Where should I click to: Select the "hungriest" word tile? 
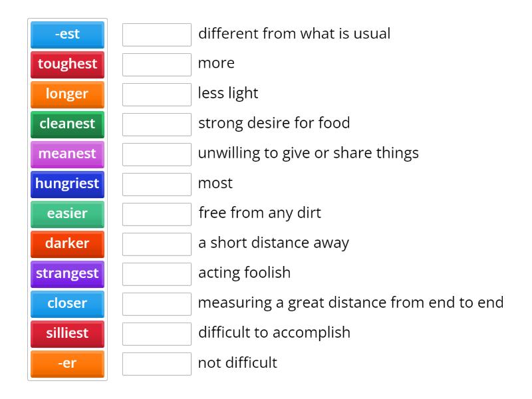66,184
